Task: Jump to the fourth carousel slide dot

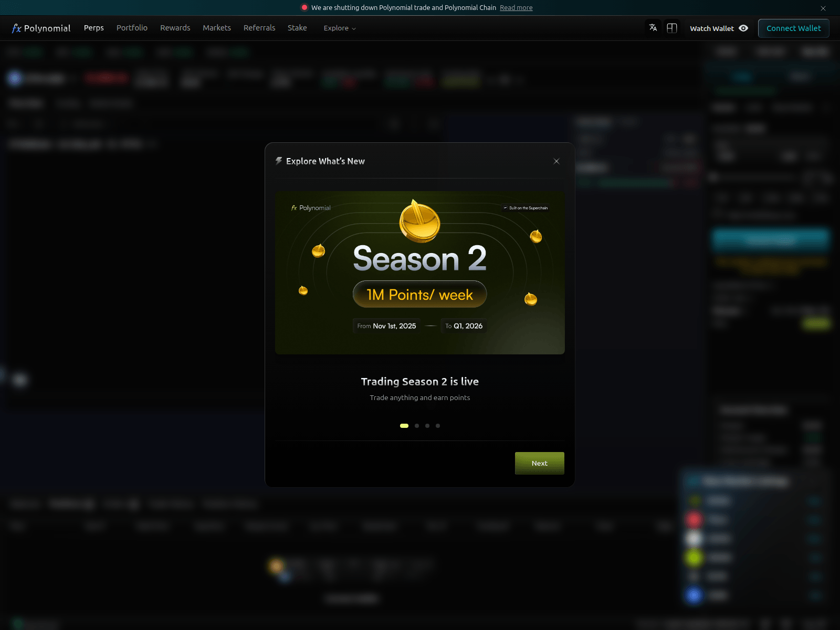Action: pyautogui.click(x=438, y=426)
